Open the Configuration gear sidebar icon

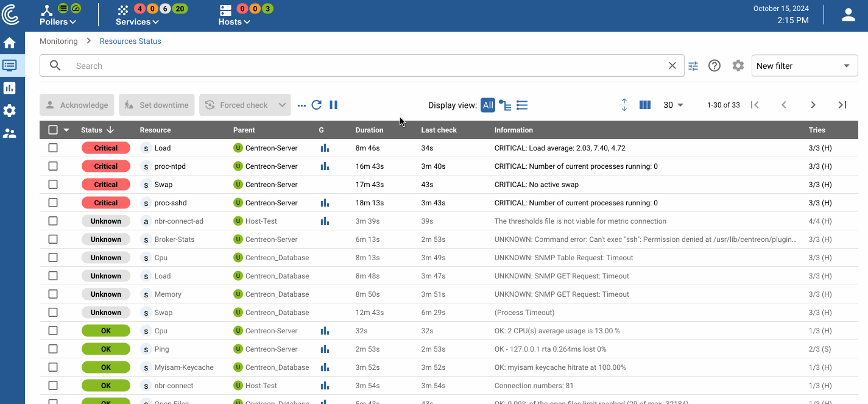coord(10,111)
